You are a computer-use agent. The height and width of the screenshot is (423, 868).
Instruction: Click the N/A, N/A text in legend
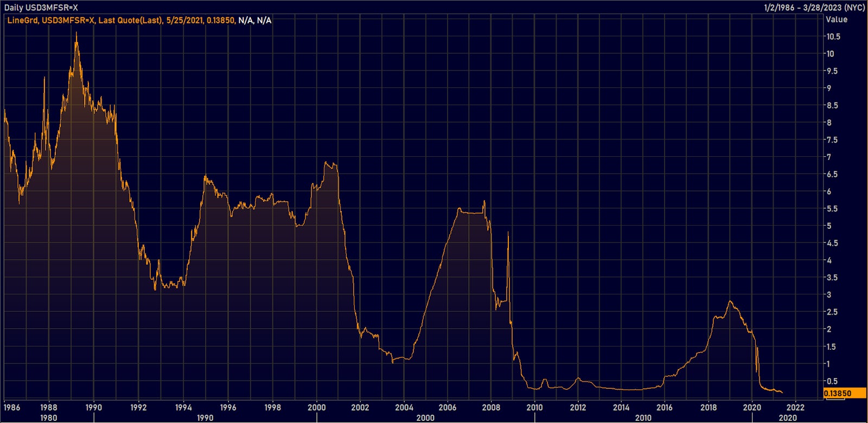point(255,21)
